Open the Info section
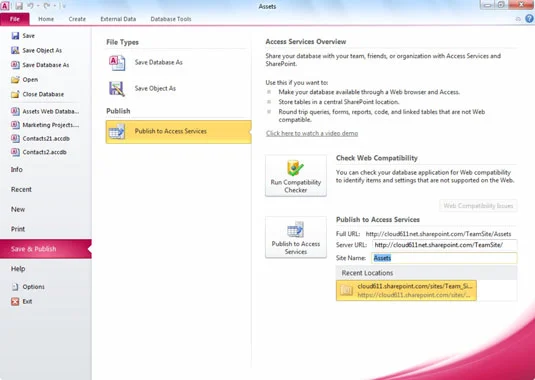The height and width of the screenshot is (380, 535). [x=17, y=170]
